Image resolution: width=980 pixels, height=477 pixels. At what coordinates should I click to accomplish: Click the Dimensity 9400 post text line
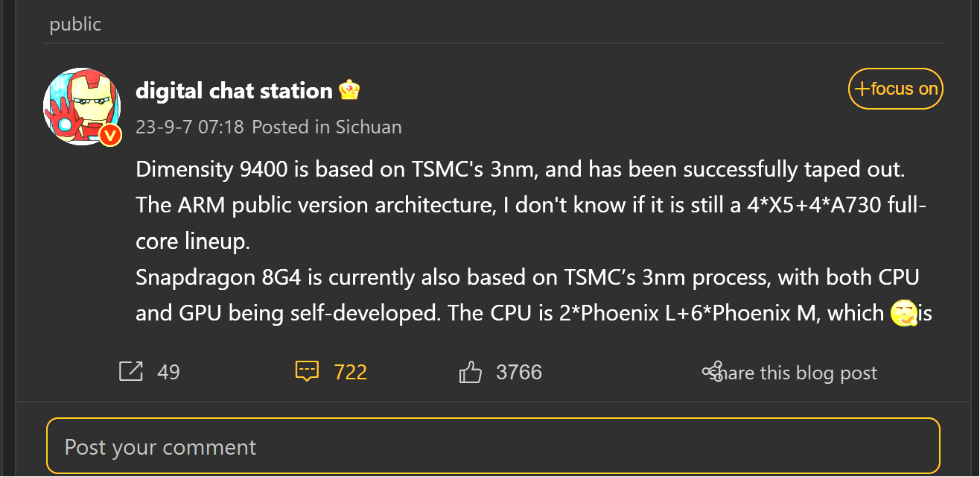point(521,169)
